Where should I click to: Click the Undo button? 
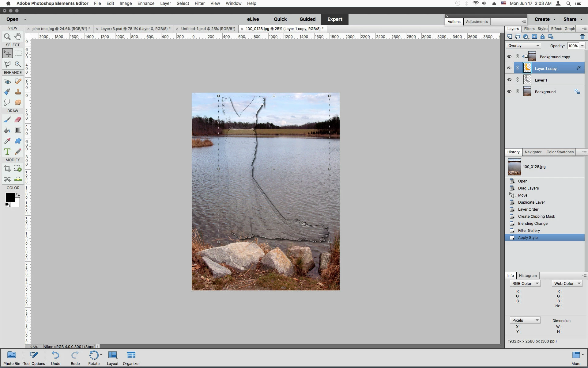55,358
